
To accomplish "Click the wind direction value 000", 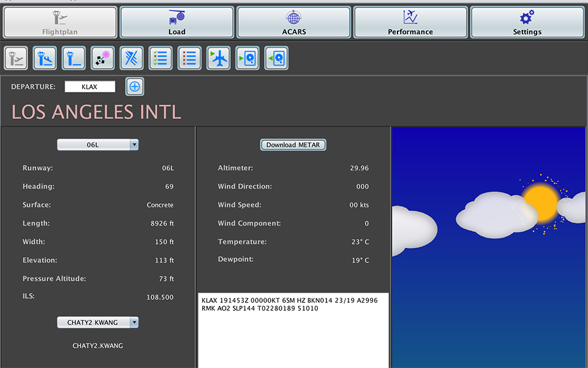I will (x=363, y=186).
